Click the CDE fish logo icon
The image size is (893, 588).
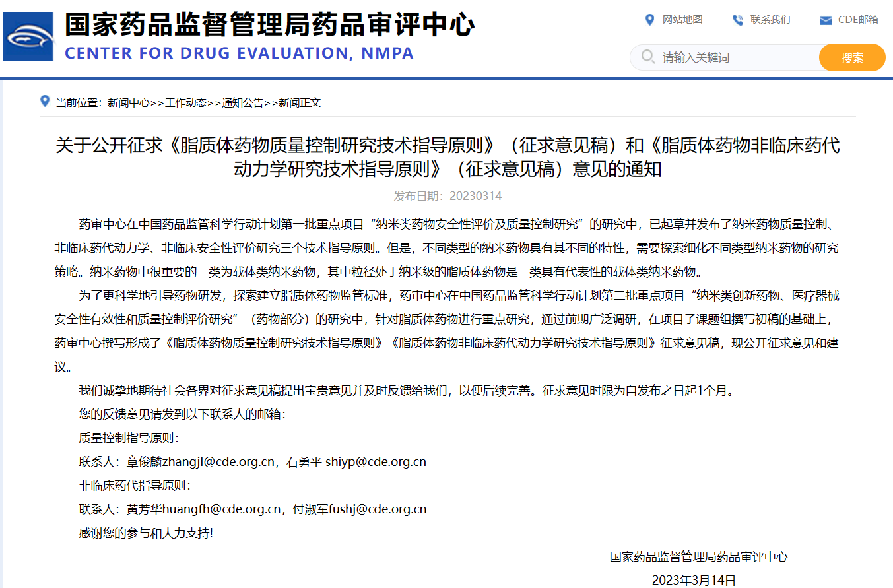(x=28, y=36)
